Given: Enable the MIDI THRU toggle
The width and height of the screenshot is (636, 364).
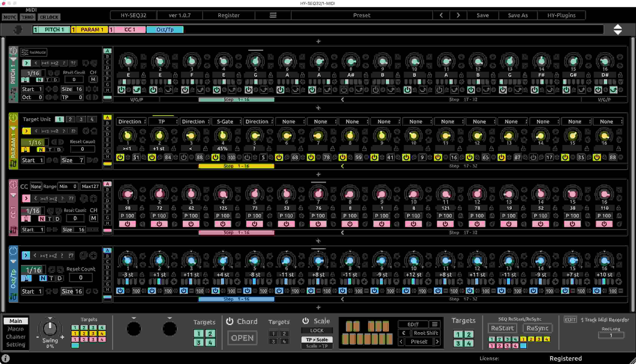Looking at the screenshot, I should (27, 17).
